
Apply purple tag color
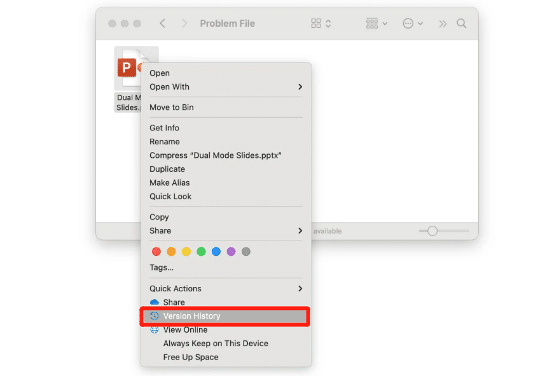(231, 252)
